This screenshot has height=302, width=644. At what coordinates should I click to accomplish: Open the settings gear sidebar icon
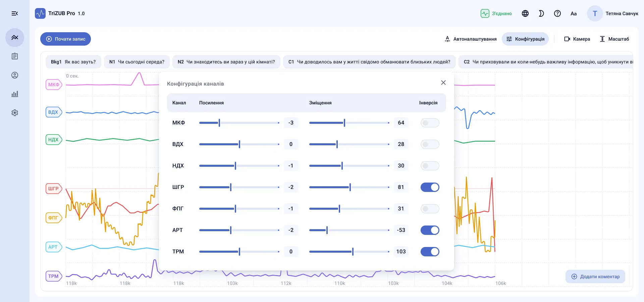(x=15, y=113)
